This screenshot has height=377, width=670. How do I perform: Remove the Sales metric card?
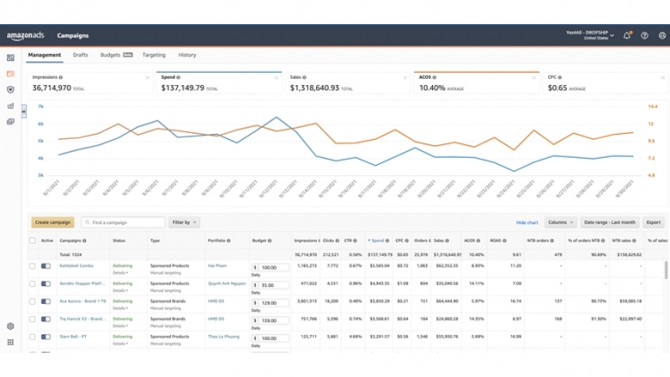[x=405, y=78]
